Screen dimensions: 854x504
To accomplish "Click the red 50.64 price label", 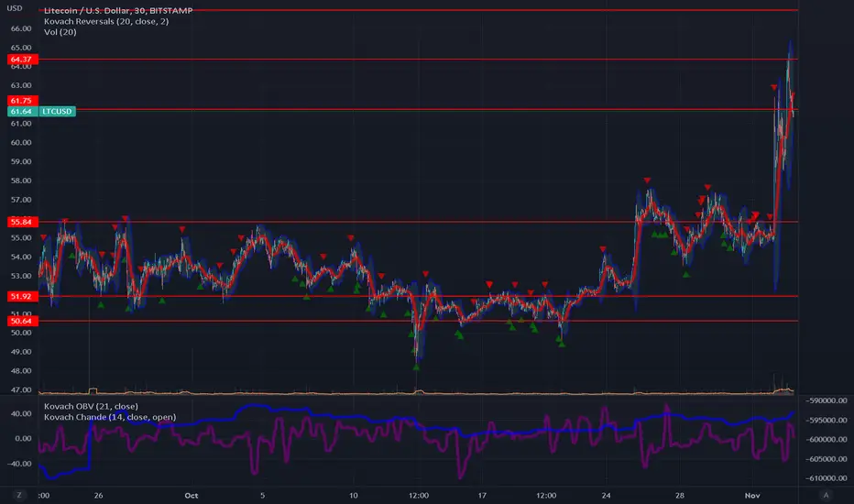I will [22, 321].
